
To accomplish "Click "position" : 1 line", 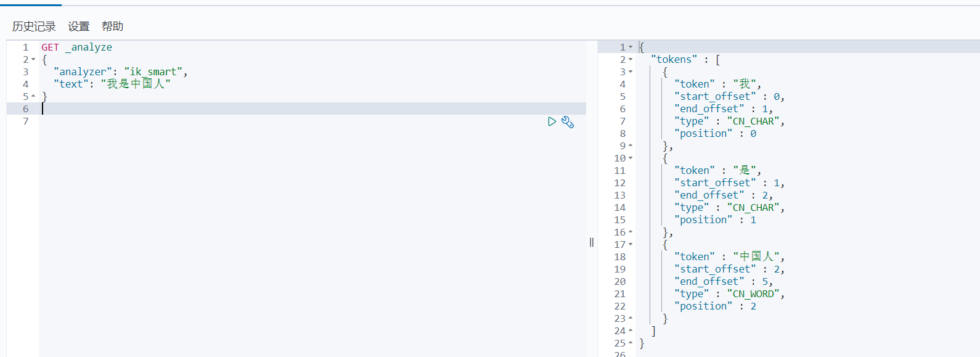I will point(716,220).
